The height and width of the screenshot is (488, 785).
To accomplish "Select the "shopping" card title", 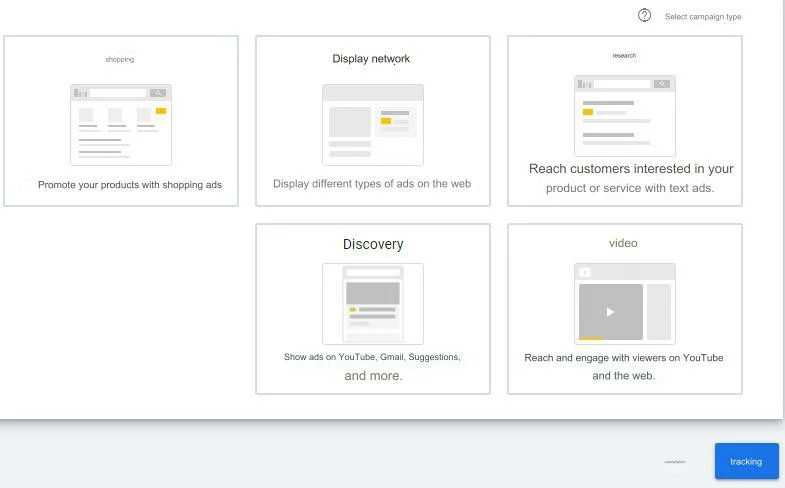I will click(x=120, y=59).
